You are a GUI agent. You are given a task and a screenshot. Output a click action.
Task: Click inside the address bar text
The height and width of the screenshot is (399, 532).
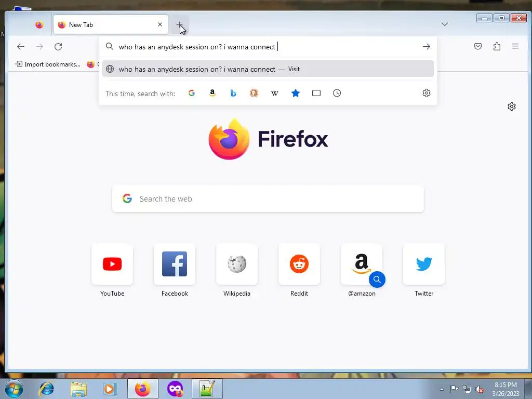point(197,47)
